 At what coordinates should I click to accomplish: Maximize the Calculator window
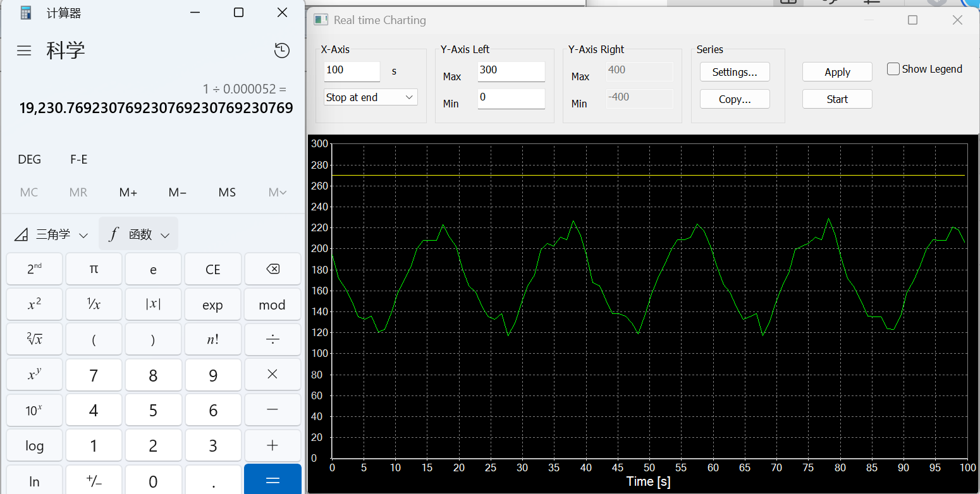(238, 13)
